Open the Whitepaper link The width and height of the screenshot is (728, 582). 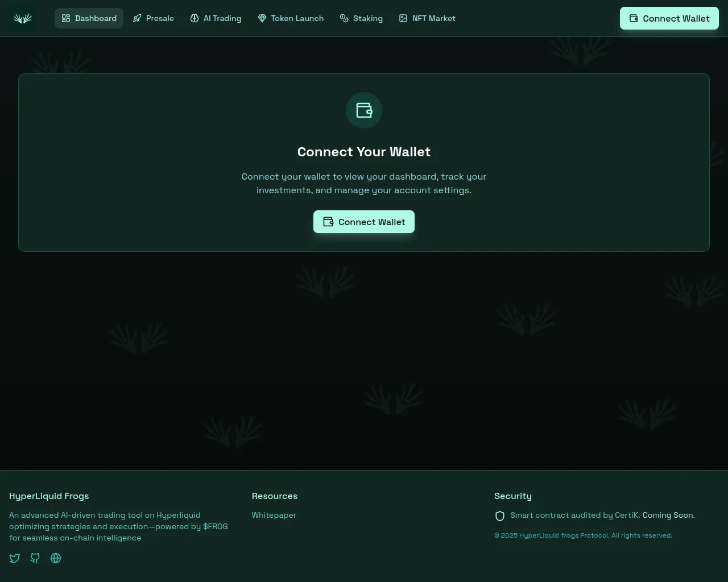click(274, 515)
